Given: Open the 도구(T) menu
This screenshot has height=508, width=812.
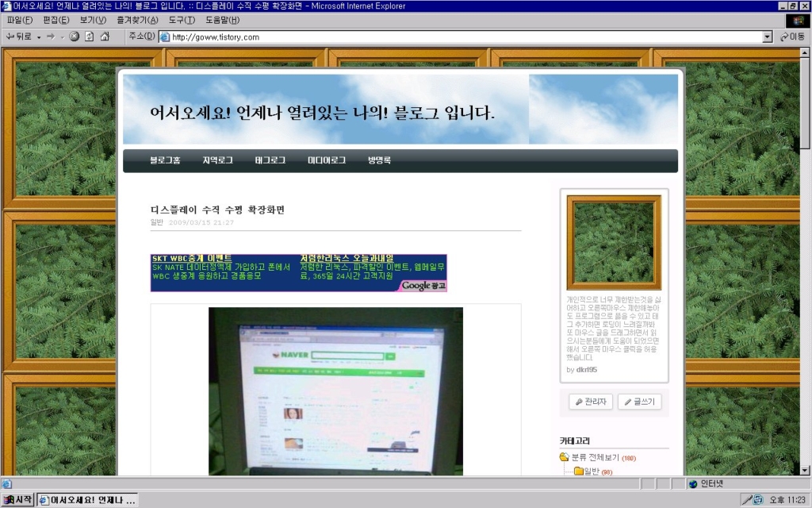Looking at the screenshot, I should (x=182, y=20).
